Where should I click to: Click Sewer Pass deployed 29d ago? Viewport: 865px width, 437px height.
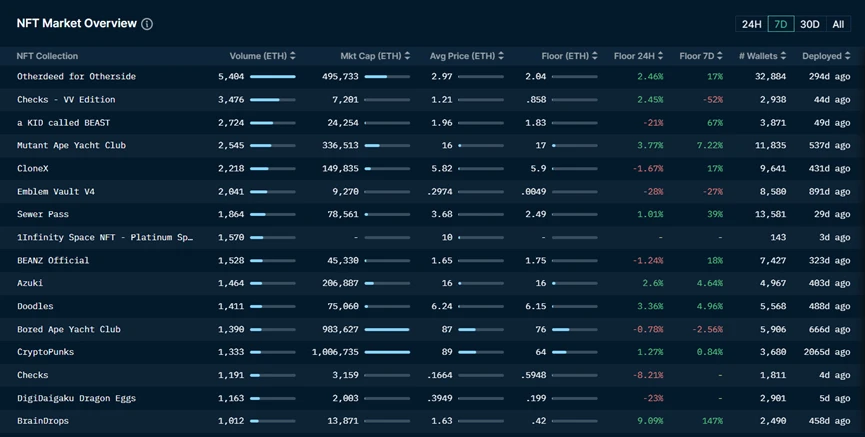tap(832, 214)
